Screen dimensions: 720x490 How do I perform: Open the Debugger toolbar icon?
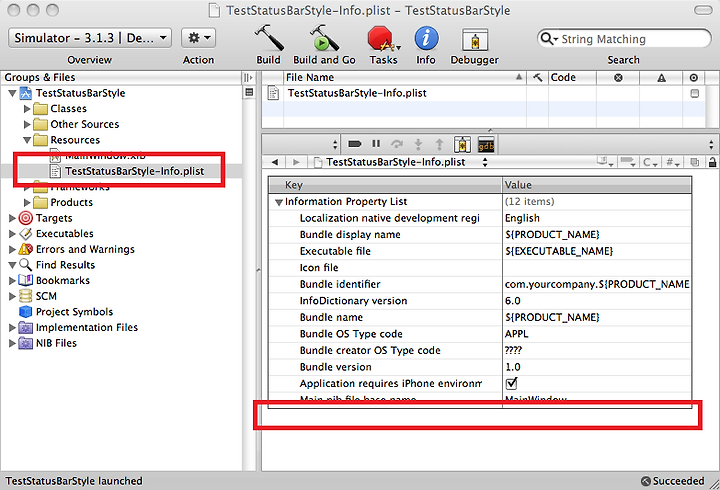pyautogui.click(x=475, y=40)
